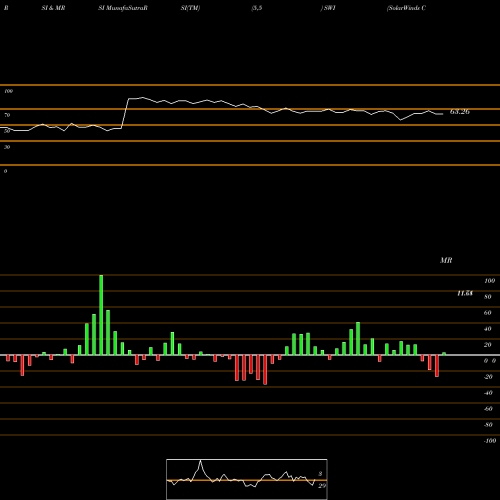Click the MR axis label -20
This screenshot has height=500, width=500.
tap(488, 377)
